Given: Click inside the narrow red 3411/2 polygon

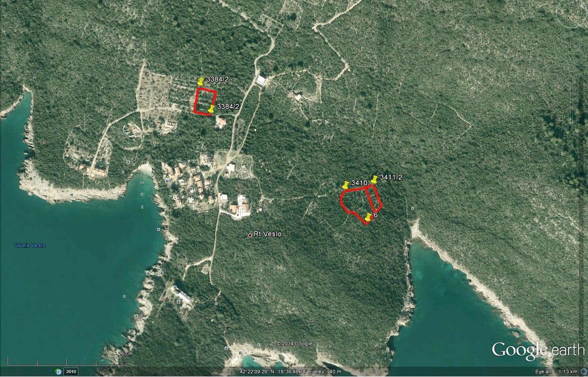Looking at the screenshot, I should coord(374,198).
